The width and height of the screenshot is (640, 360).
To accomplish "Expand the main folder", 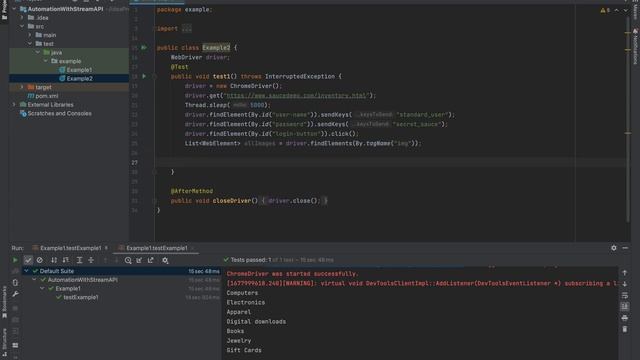I will coord(30,35).
